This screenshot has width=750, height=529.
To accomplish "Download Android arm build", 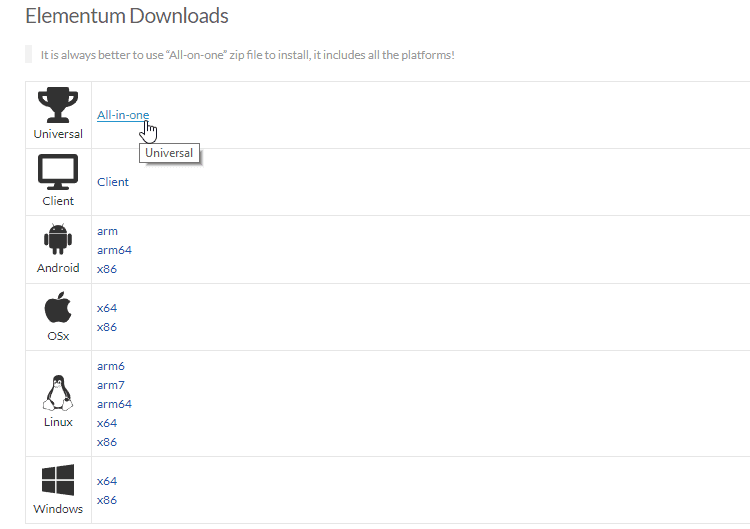I will [x=107, y=231].
